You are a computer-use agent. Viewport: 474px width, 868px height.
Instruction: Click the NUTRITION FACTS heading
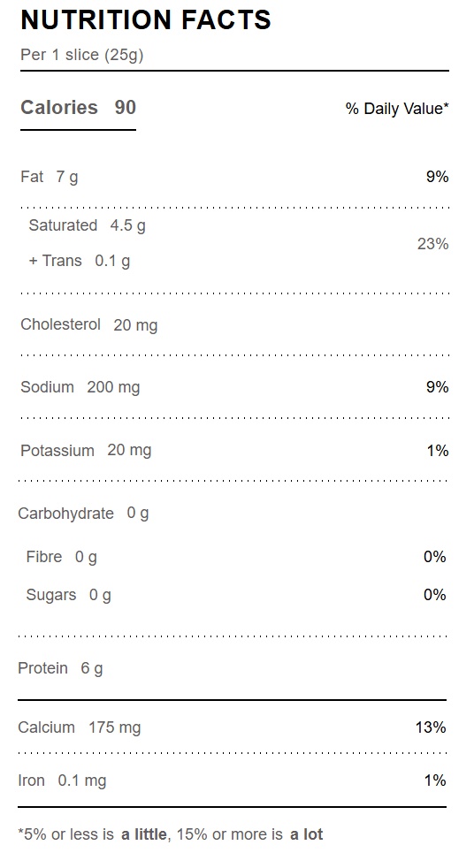146,20
